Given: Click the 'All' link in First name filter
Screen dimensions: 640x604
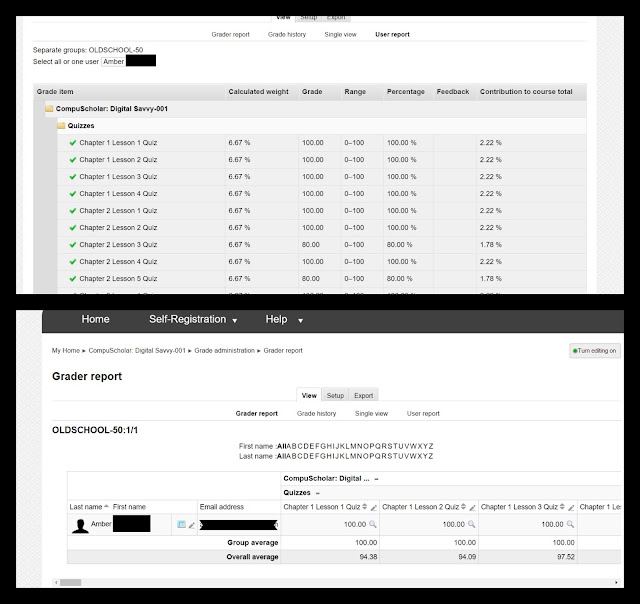Looking at the screenshot, I should tap(281, 446).
